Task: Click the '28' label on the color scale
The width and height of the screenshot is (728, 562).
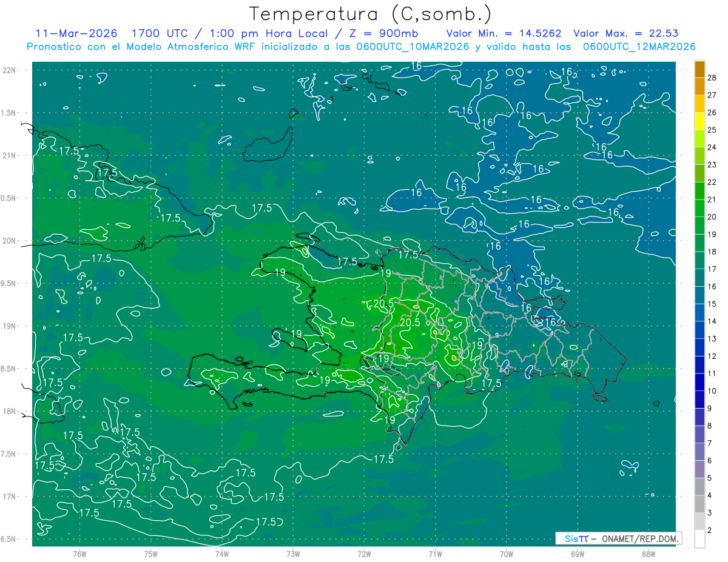Action: click(x=712, y=78)
